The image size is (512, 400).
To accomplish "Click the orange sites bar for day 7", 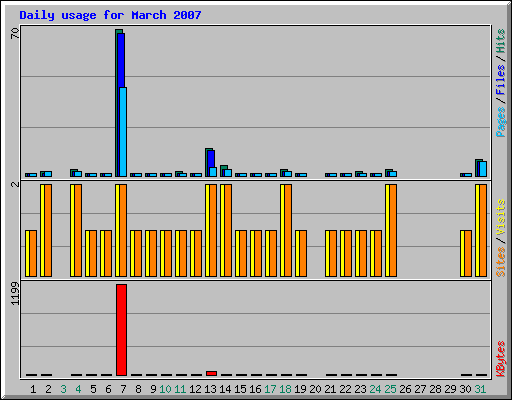I will point(123,230).
